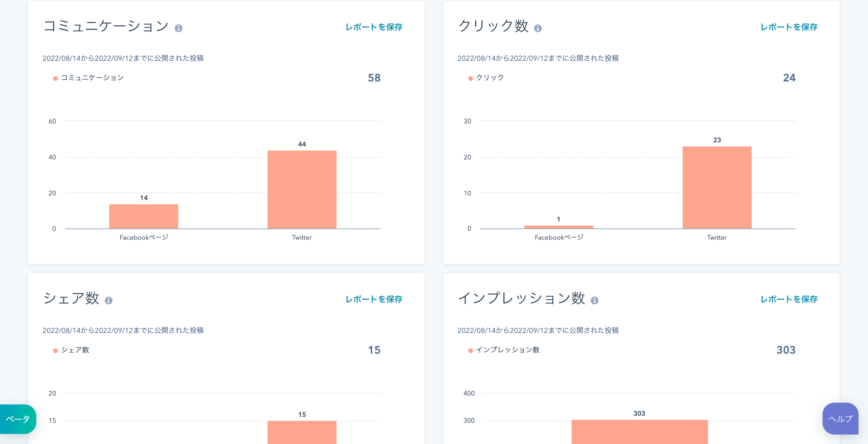This screenshot has height=444, width=868.
Task: Click date range text under クリック数
Action: coord(538,58)
